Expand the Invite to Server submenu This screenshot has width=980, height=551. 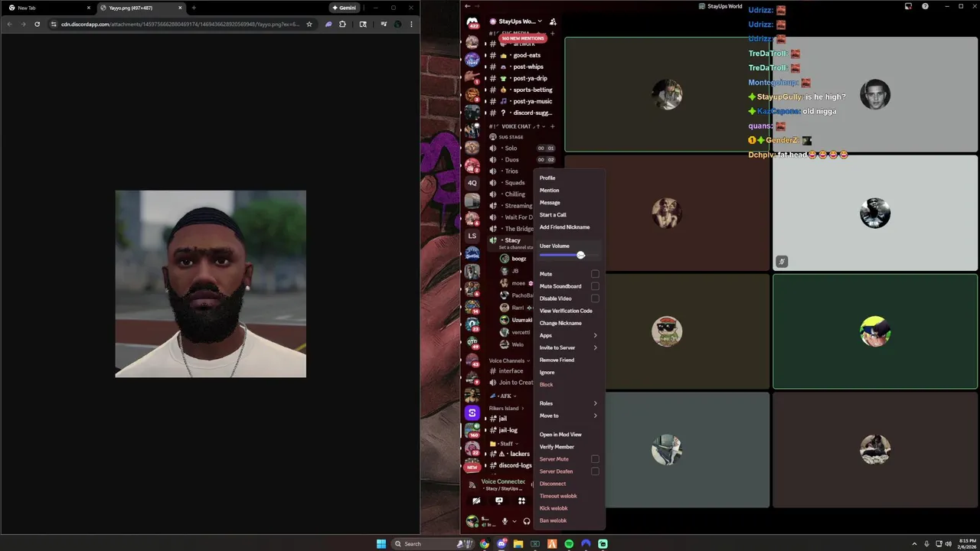[x=568, y=347]
